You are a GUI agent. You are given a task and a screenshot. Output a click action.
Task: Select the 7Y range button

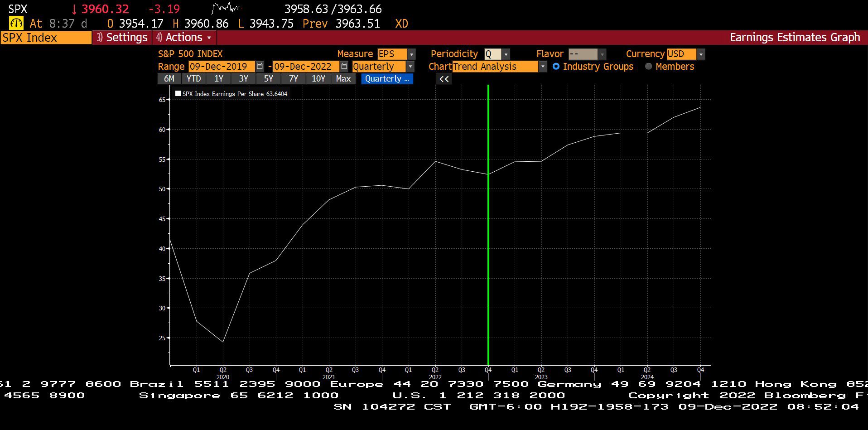pos(294,79)
